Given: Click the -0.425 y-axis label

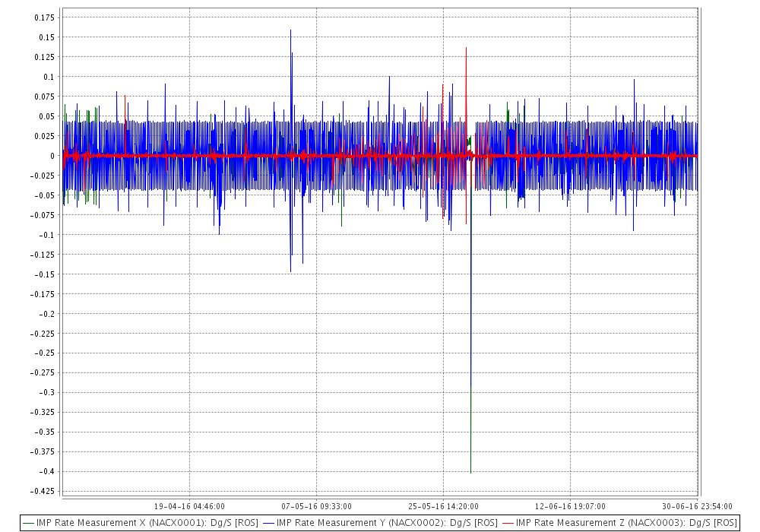Looking at the screenshot, I should pos(42,491).
